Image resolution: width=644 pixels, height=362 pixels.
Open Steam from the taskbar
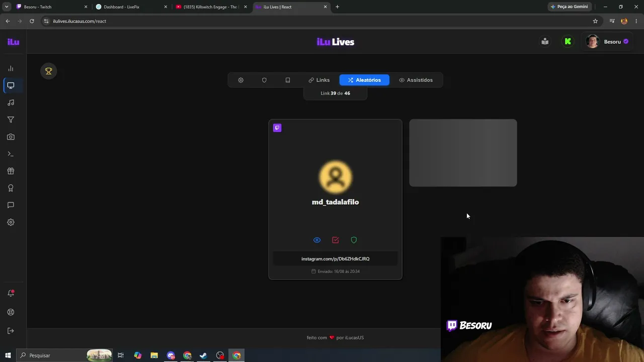pyautogui.click(x=203, y=355)
